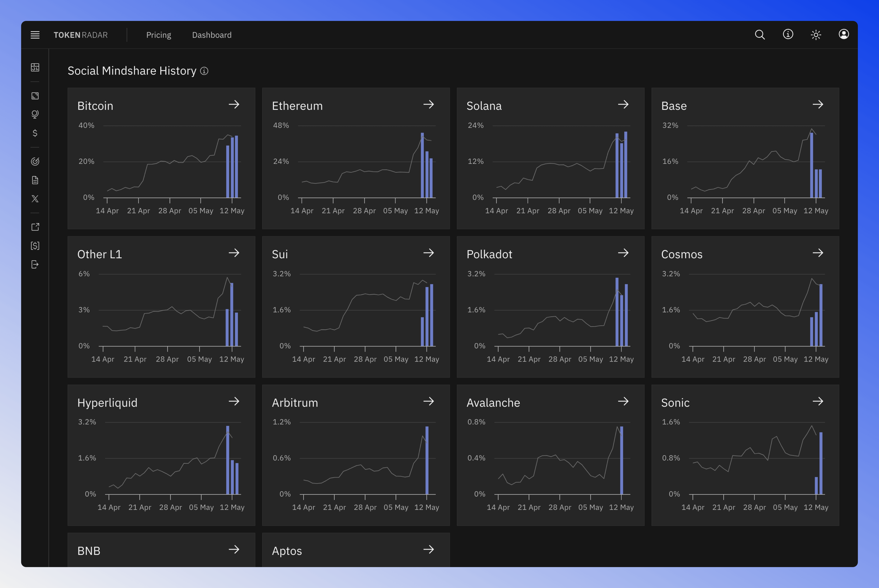Screen dimensions: 879x588
Task: Click the Sui card title
Action: pos(280,255)
